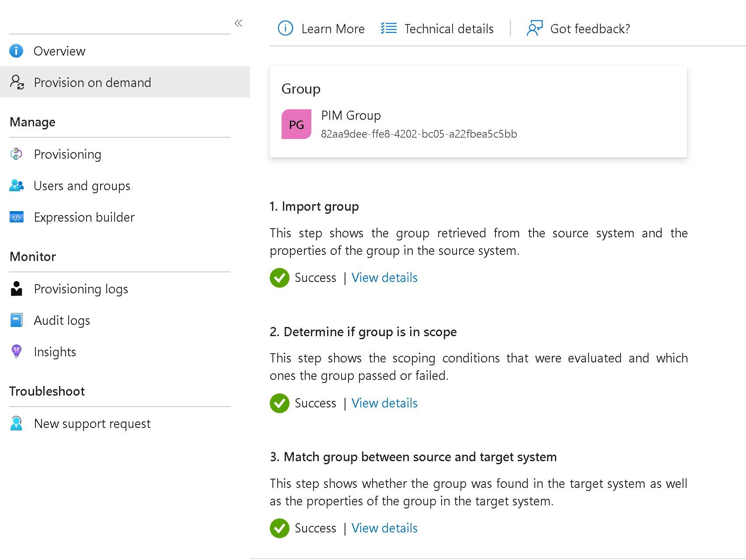This screenshot has height=560, width=746.
Task: View details for Match group step
Action: [384, 528]
